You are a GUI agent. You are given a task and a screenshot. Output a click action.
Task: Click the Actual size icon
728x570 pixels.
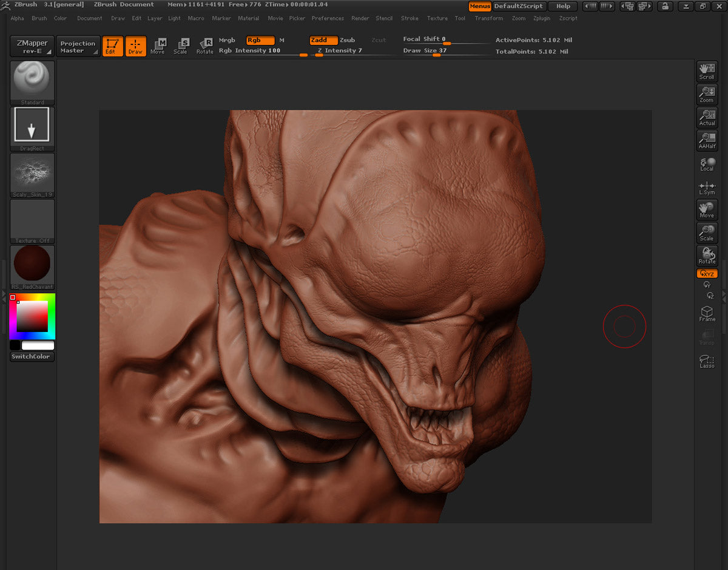(707, 117)
